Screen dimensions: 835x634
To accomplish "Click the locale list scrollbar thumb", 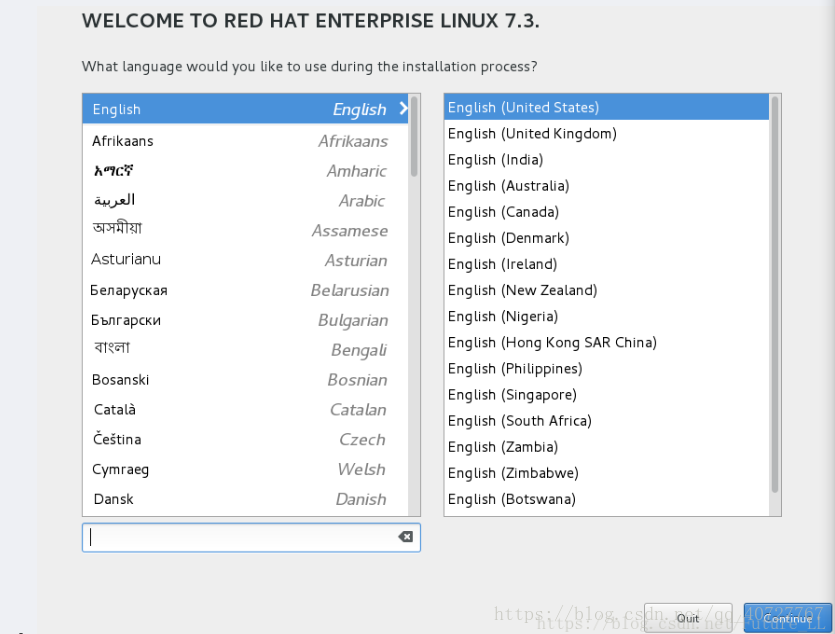I will point(775,294).
